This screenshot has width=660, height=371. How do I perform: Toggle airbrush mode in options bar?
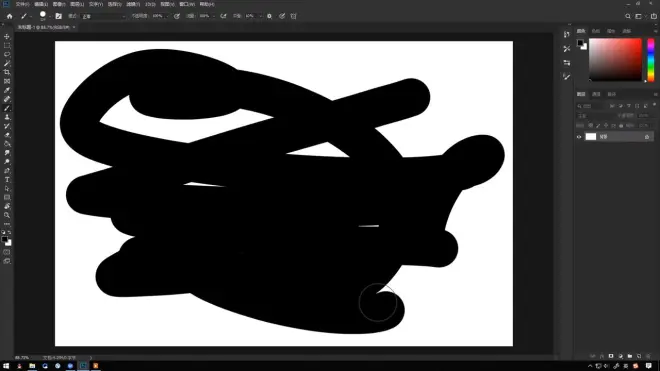click(223, 16)
